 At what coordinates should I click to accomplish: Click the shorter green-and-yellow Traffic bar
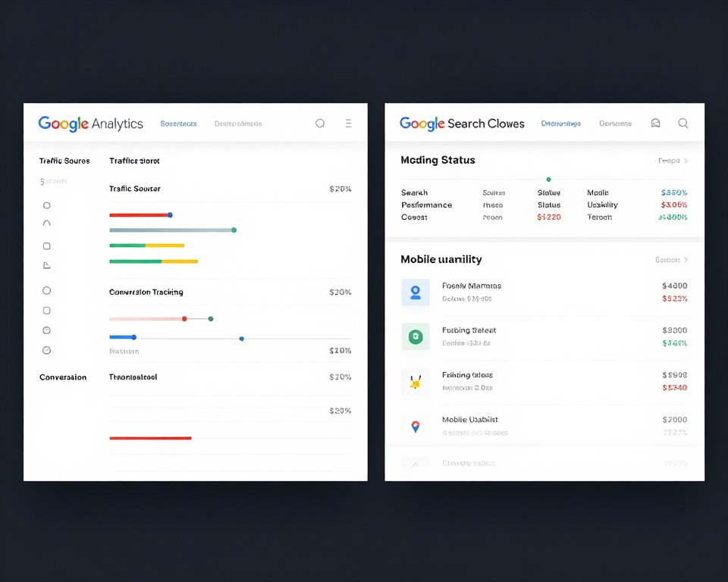(x=146, y=246)
